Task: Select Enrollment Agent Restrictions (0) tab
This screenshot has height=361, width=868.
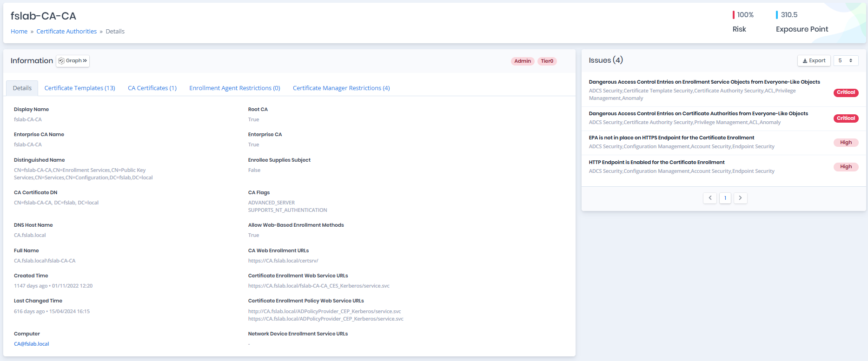Action: [x=234, y=88]
